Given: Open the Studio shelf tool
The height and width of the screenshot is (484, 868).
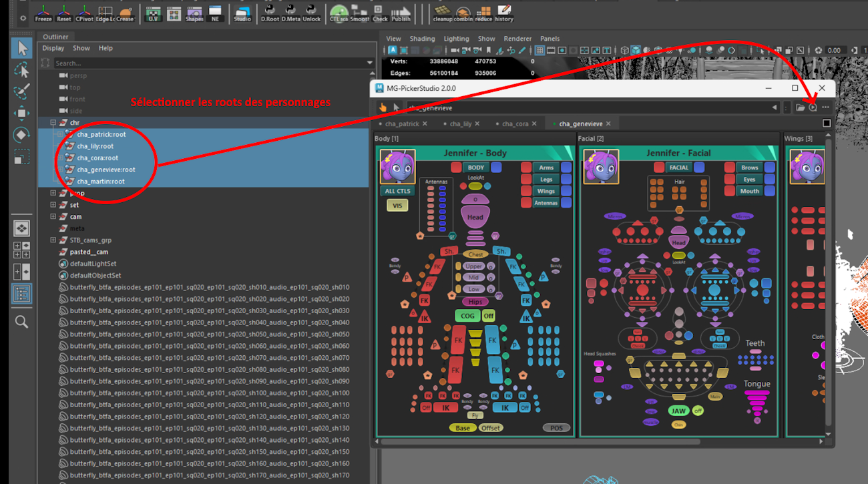Looking at the screenshot, I should click(x=242, y=13).
